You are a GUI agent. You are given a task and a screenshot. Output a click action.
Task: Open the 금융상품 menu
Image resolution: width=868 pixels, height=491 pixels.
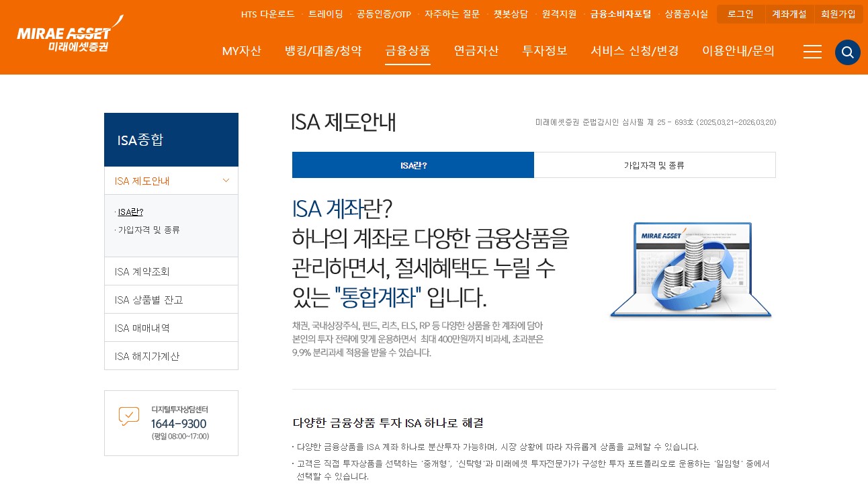[x=408, y=51]
